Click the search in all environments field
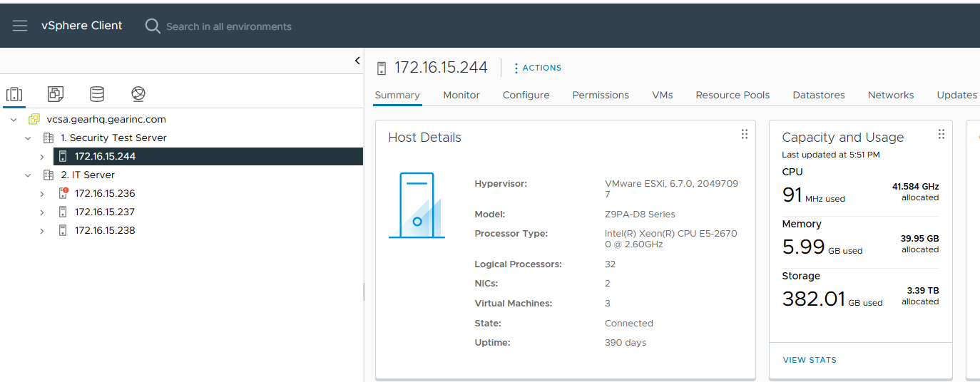Screen dimensions: 980x382 pyautogui.click(x=228, y=26)
